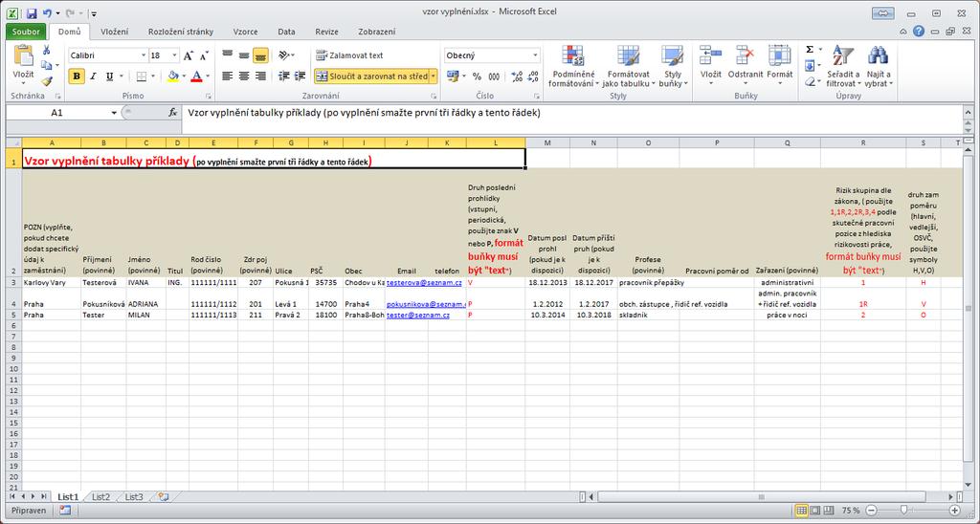Click the Save icon in quick access toolbar
The image size is (980, 524).
32,12
